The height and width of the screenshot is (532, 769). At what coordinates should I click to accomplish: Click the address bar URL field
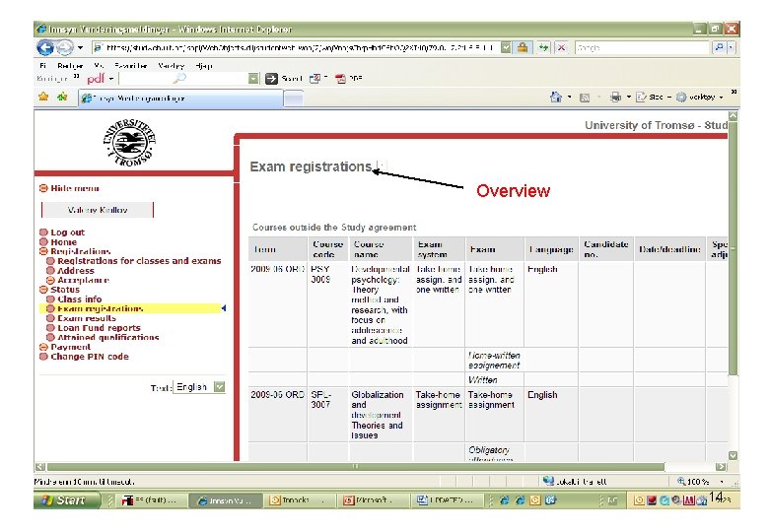pyautogui.click(x=297, y=48)
